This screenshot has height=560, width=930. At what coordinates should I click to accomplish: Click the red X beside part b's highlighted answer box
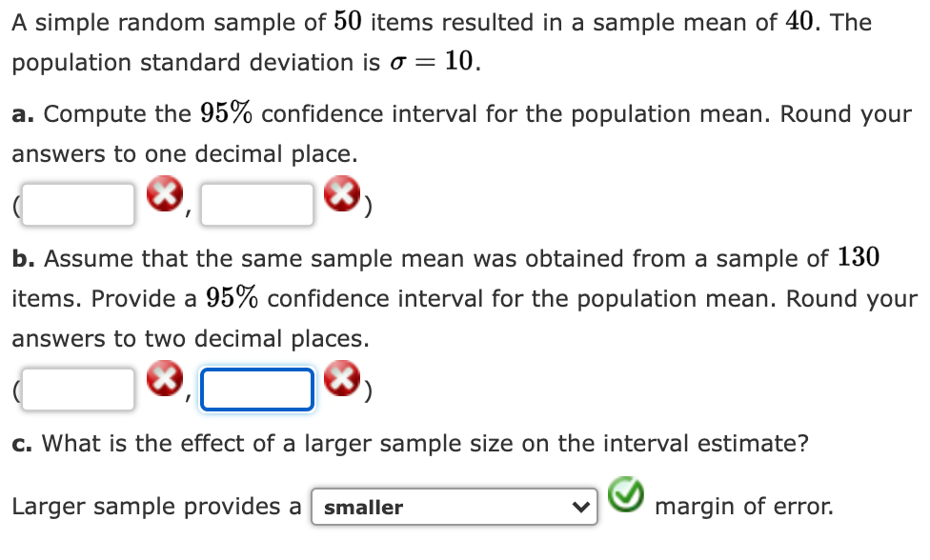344,377
